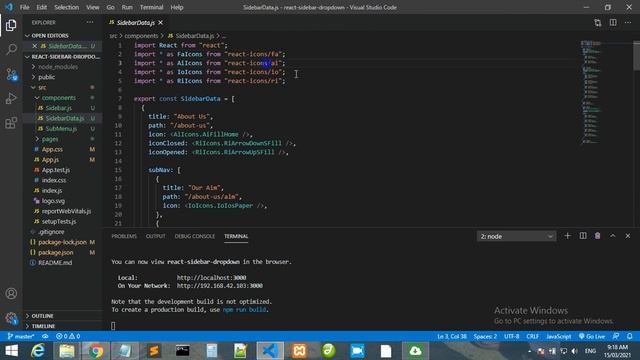Open Google Chrome from taskbar
Image resolution: width=640 pixels, height=360 pixels.
click(x=96, y=351)
